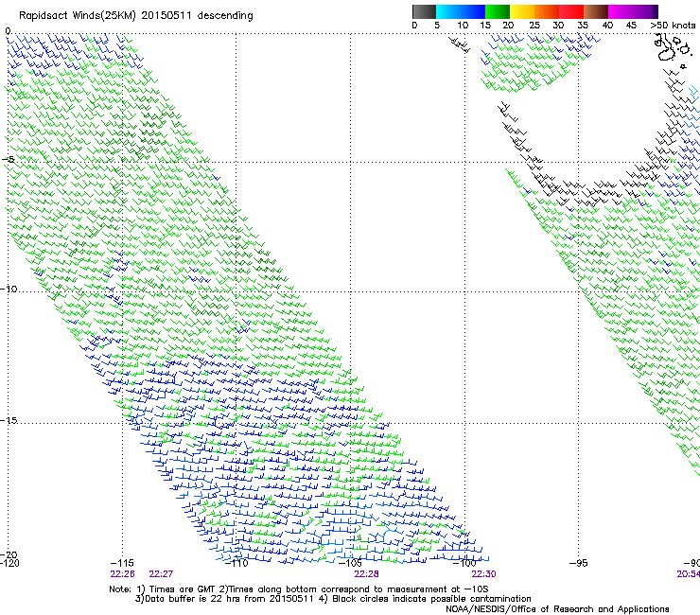Screen dimensions: 700x615
Task: Click the dark purple >50 knots swatch
Action: coord(655,11)
